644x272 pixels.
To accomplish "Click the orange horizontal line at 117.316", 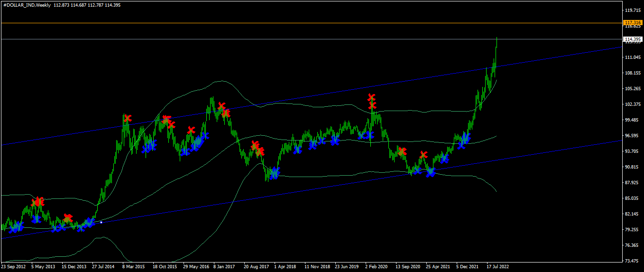I will [311, 23].
